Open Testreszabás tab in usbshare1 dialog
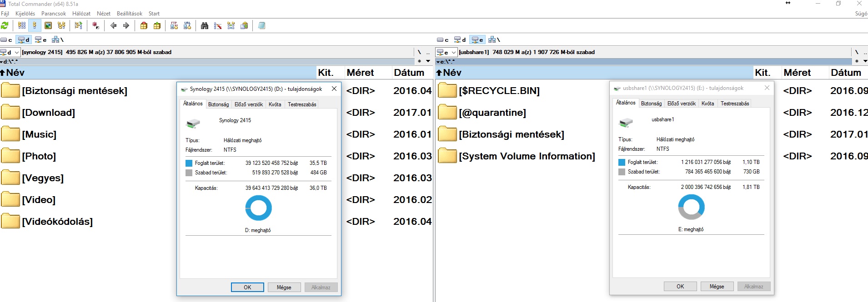Viewport: 868px width, 302px height. pos(735,104)
